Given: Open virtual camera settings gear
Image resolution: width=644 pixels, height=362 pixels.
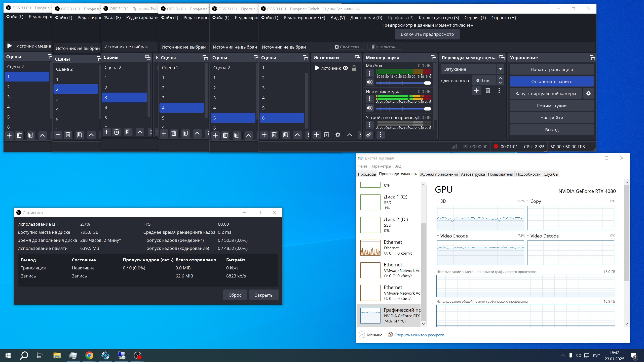Looking at the screenshot, I should 588,93.
